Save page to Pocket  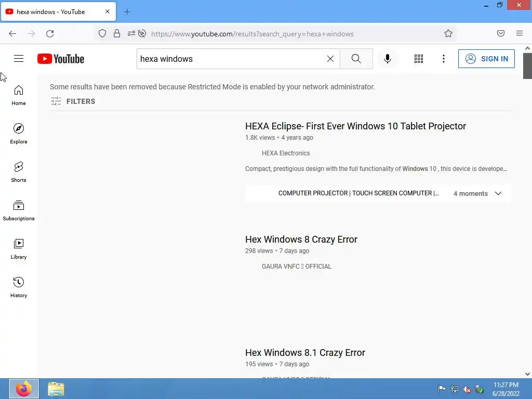(x=501, y=33)
